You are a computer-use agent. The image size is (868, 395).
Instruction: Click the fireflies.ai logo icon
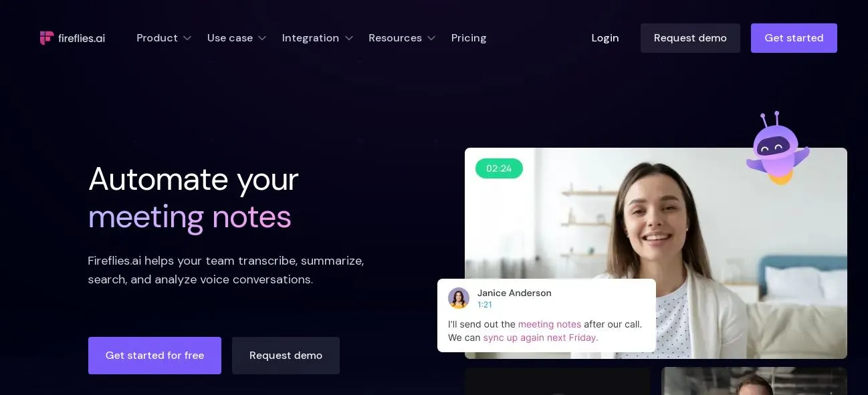tap(46, 38)
